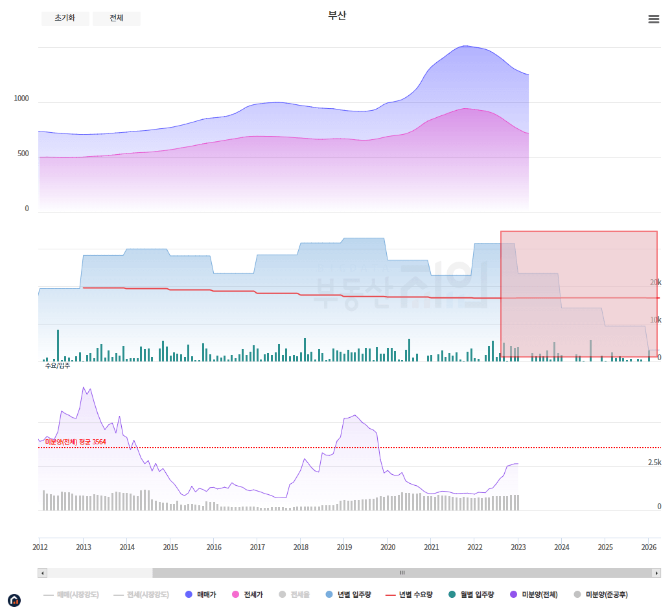
Task: Click the 2020 x-axis label
Action: pos(388,547)
